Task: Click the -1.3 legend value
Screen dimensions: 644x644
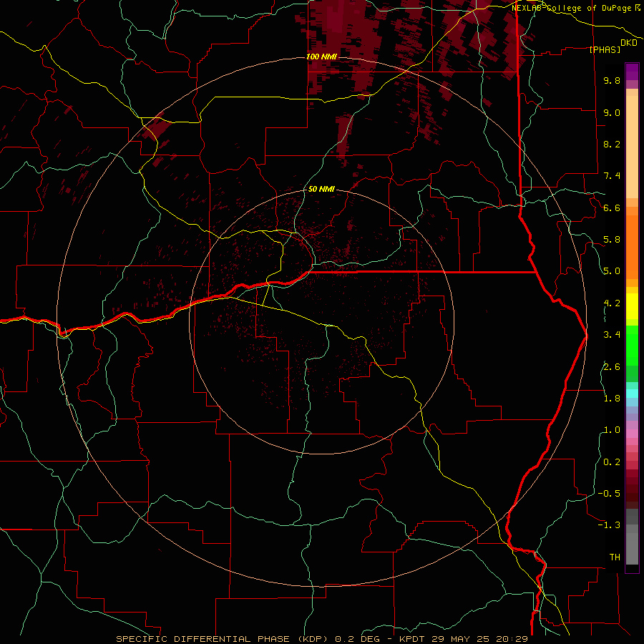Action: click(x=609, y=525)
